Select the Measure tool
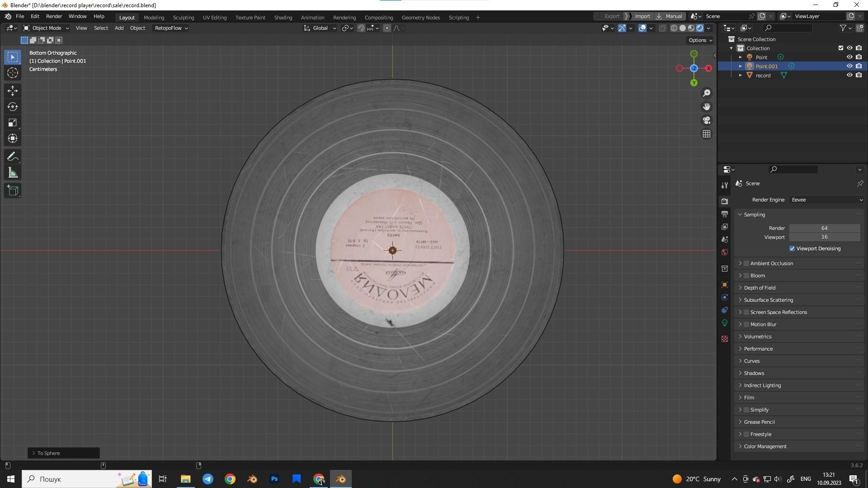 point(13,173)
